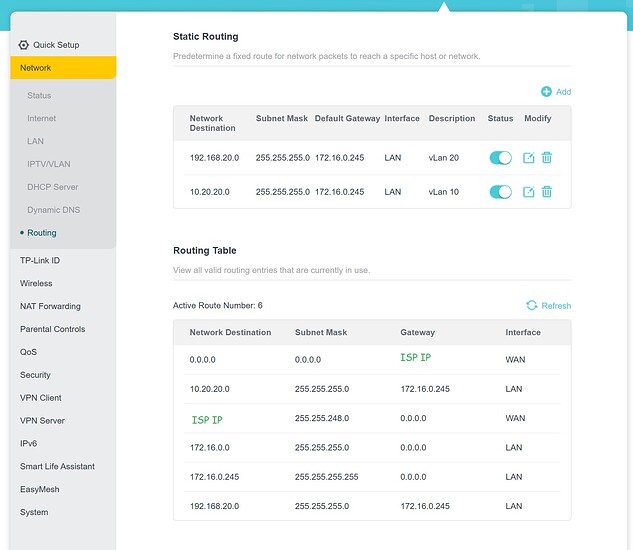Disable the vLan 10 route toggle
Screen dimensions: 633x550
coord(501,192)
